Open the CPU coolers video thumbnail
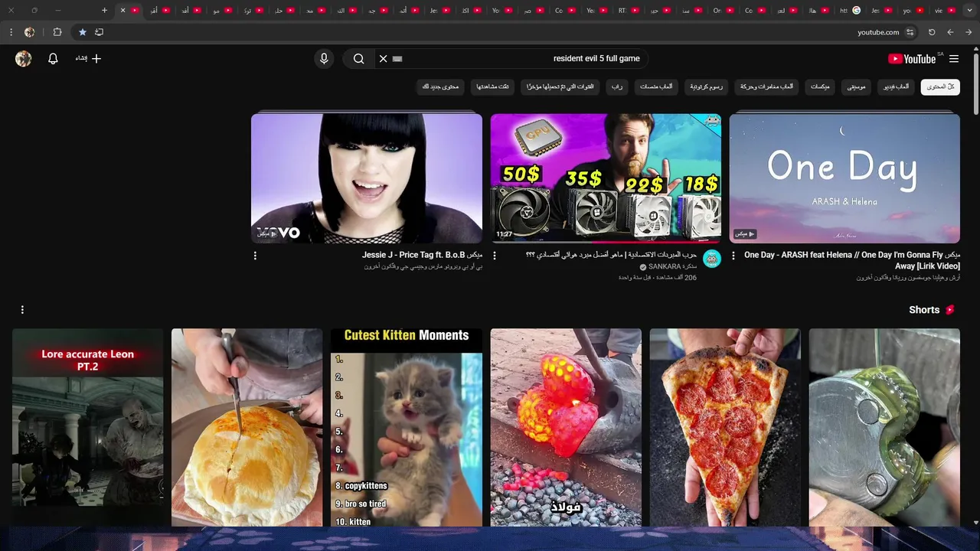 pyautogui.click(x=606, y=178)
